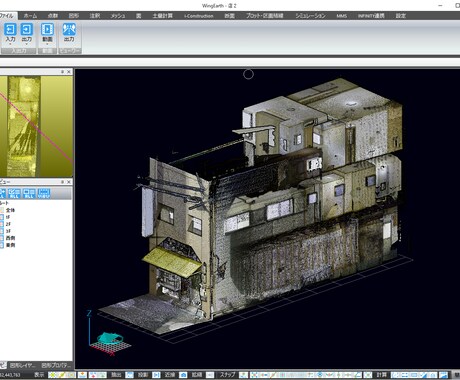Click the rotation circle handle atop viewport
460x380 pixels.
(248, 74)
